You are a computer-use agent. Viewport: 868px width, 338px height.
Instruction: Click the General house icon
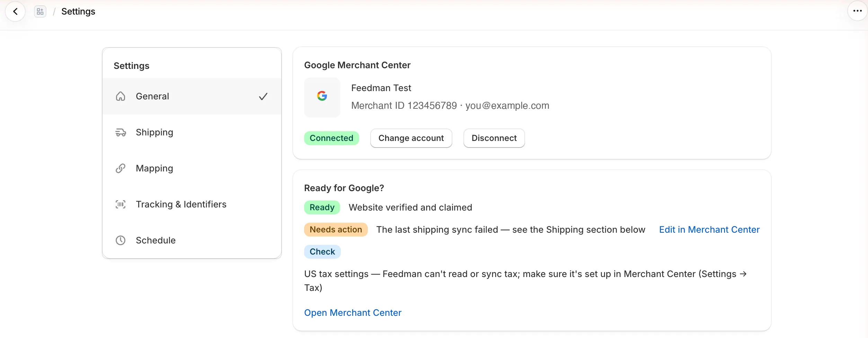[x=121, y=96]
